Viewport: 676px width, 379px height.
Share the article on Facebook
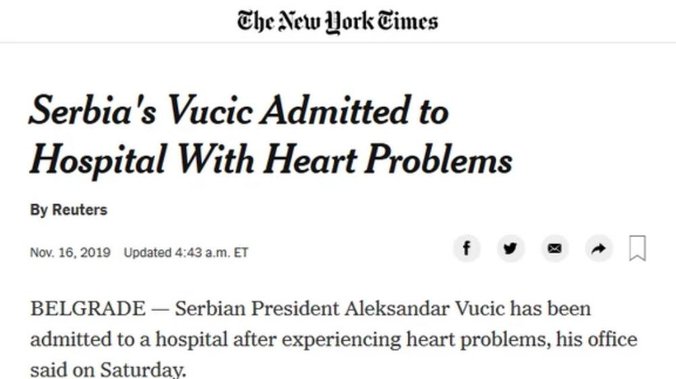[466, 249]
